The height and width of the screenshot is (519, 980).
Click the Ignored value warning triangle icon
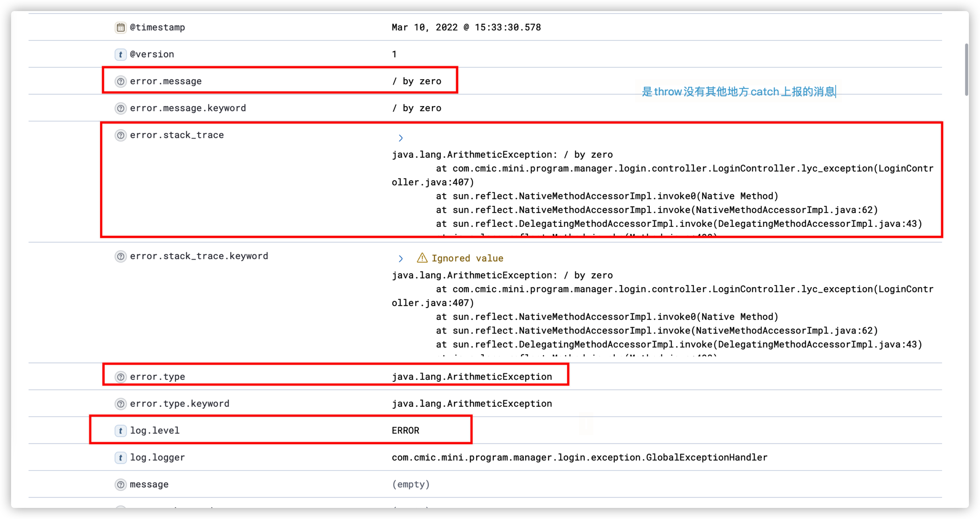[x=422, y=258]
